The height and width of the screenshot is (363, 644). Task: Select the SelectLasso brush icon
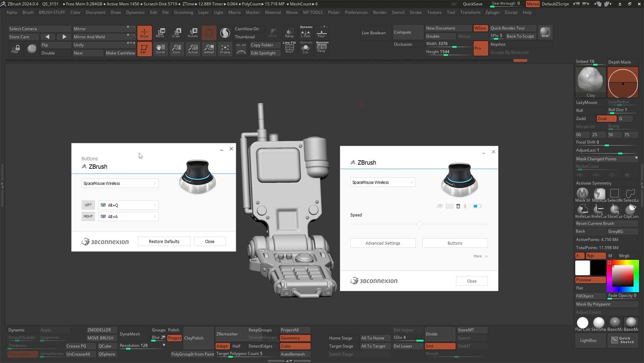[x=631, y=194]
